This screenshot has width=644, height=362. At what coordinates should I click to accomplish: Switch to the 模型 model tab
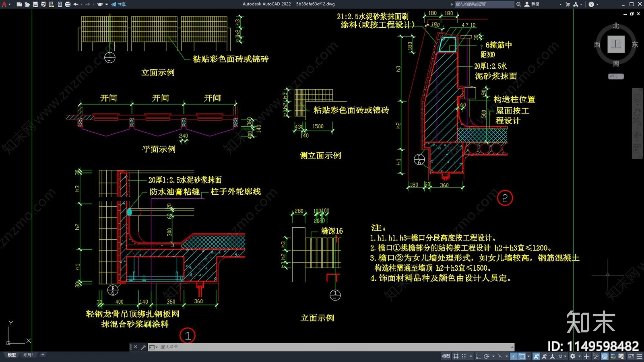pos(12,355)
